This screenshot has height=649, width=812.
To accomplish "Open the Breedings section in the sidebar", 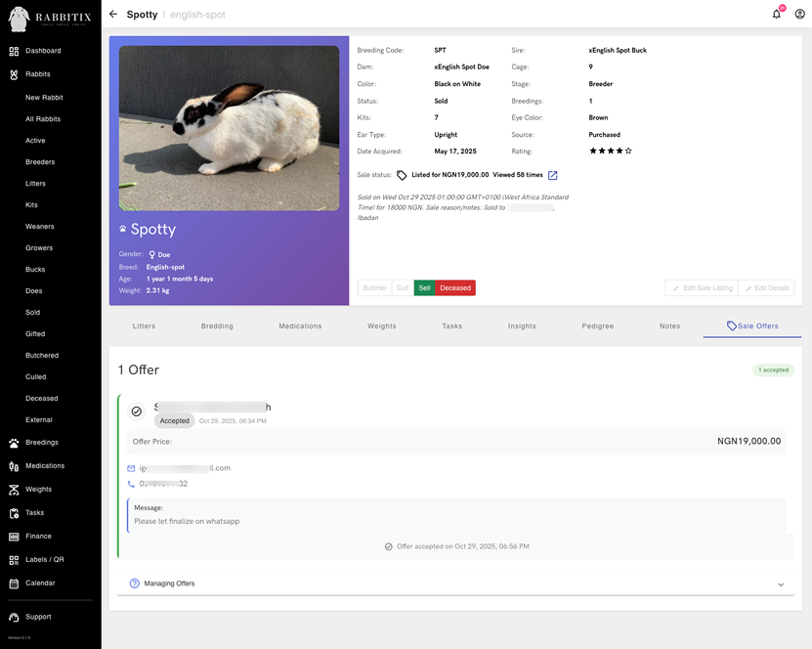I will pyautogui.click(x=43, y=442).
